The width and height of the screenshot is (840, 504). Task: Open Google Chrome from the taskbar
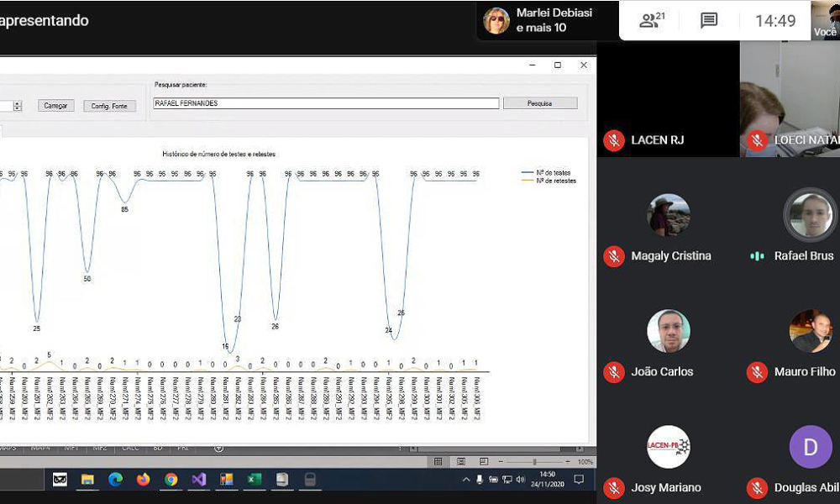171,480
